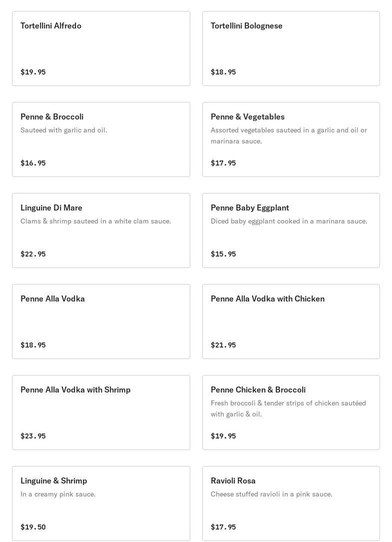This screenshot has width=392, height=542.
Task: Click the $22.95 price on Linguine Di Mare
Action: (x=33, y=254)
